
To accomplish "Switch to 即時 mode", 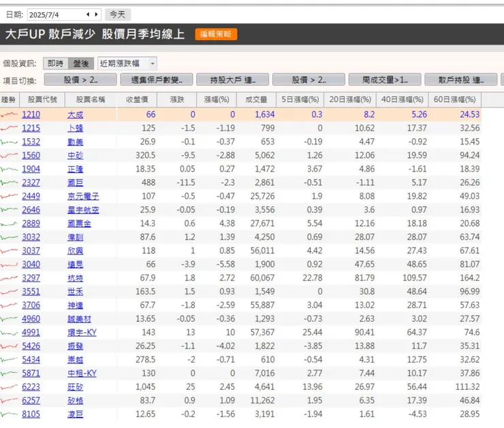I will point(56,63).
